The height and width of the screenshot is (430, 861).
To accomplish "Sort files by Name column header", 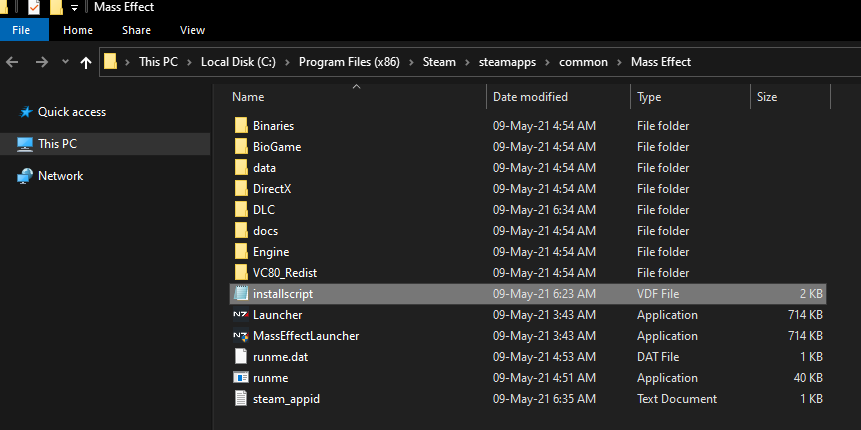I will point(248,97).
